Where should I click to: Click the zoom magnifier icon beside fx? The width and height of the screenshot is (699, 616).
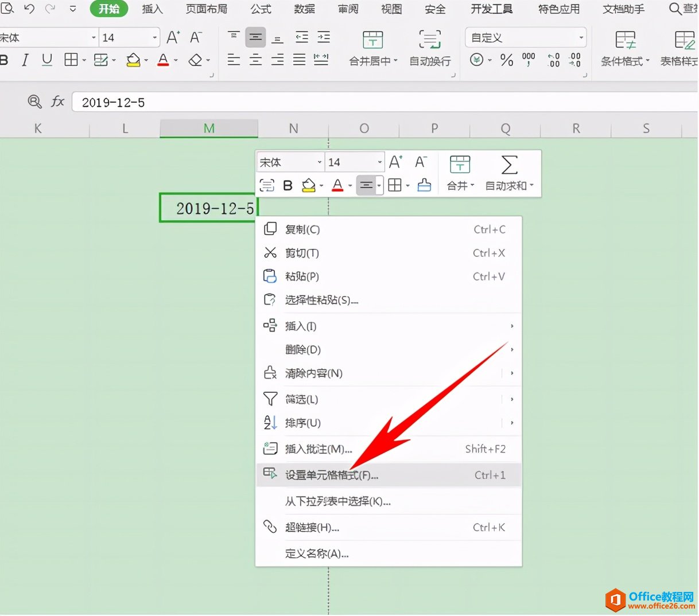click(x=34, y=102)
